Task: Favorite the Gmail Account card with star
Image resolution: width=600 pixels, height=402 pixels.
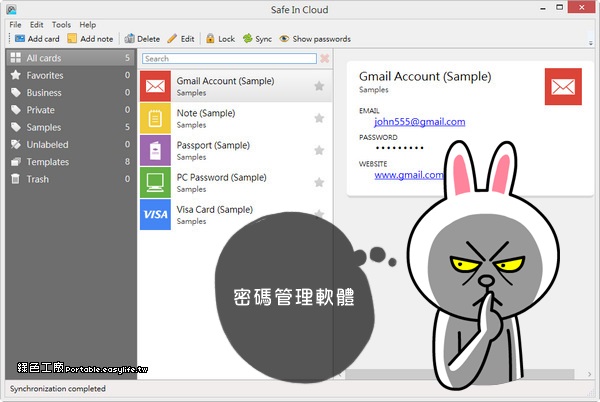Action: click(319, 86)
